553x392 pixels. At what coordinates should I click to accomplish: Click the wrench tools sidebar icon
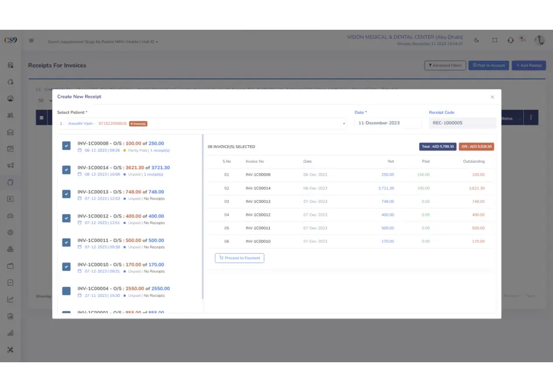[11, 350]
